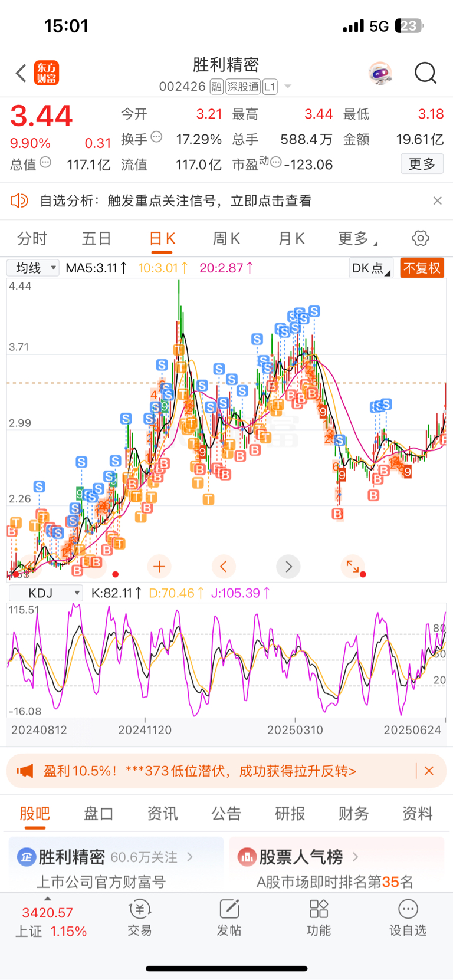Tap the 深股通 tag
The image size is (453, 980).
(243, 87)
